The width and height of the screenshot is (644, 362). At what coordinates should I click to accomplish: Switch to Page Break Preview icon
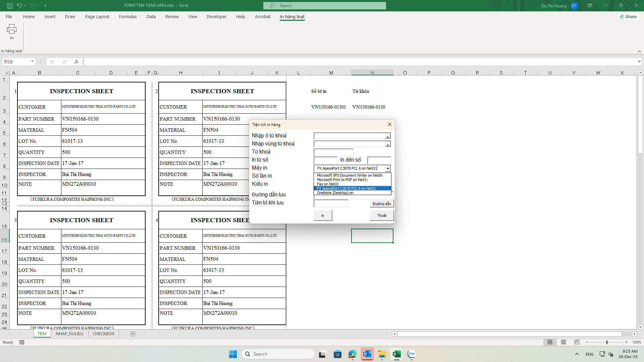pyautogui.click(x=577, y=342)
